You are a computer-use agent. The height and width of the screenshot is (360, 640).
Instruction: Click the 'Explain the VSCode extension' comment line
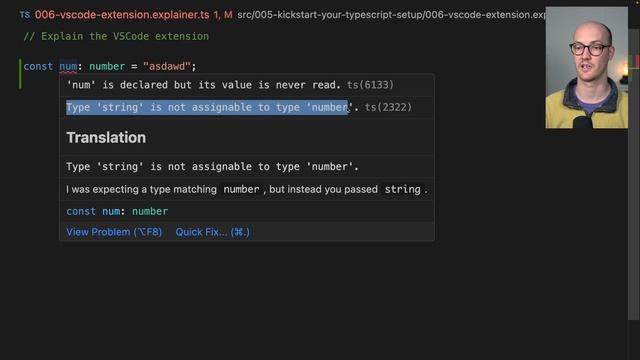point(116,36)
